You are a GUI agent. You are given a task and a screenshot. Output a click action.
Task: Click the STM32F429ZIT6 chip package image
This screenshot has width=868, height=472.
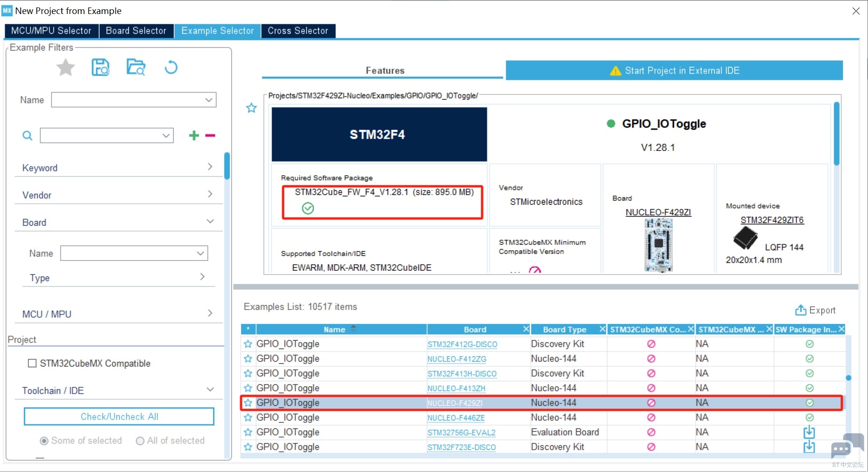click(745, 238)
